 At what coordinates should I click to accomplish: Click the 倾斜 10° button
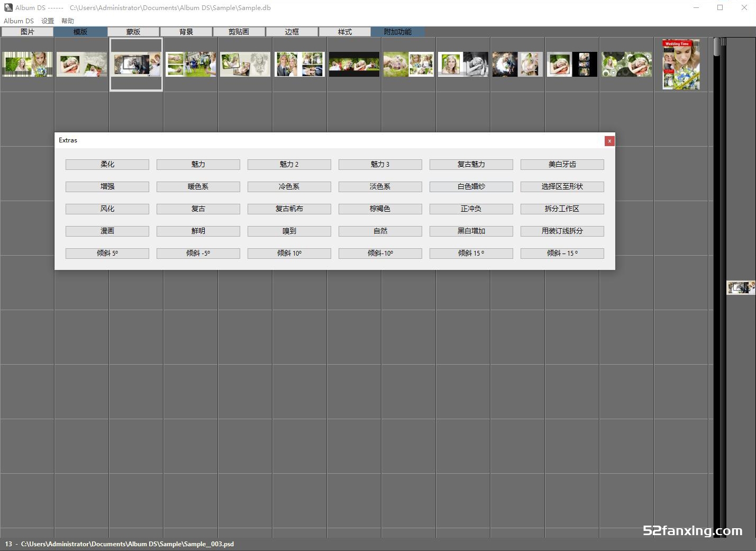(289, 254)
